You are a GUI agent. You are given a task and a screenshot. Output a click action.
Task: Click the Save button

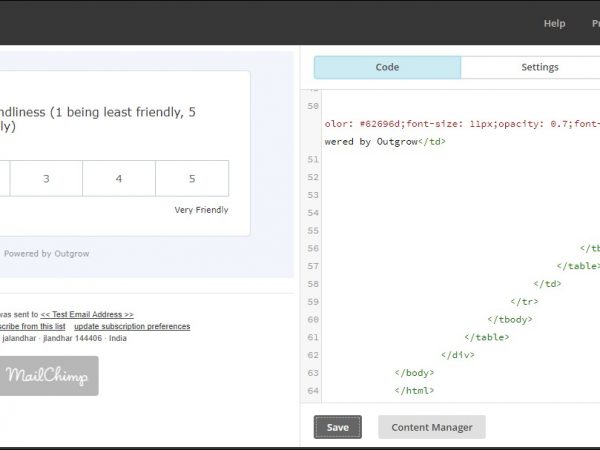[x=338, y=427]
